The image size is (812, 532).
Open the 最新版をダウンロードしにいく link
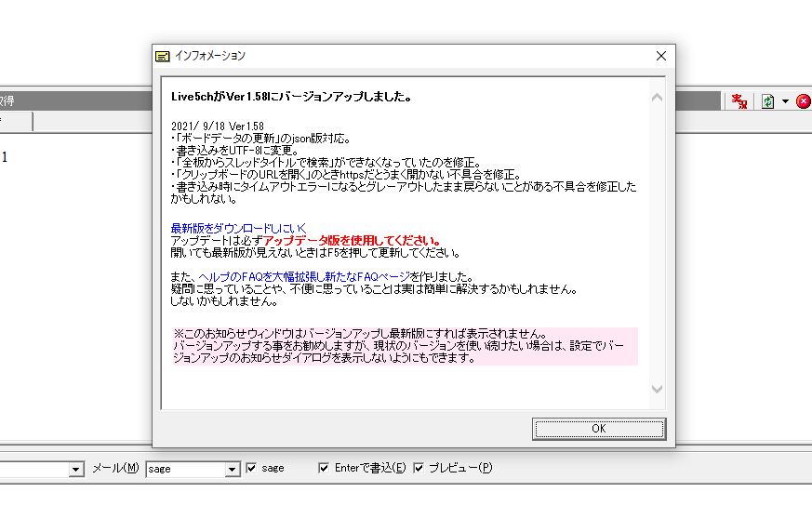tap(239, 228)
